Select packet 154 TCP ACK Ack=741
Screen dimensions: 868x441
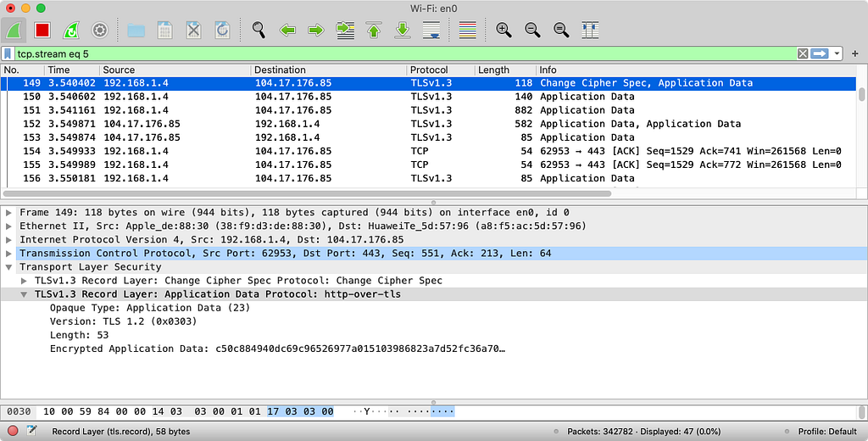tap(428, 151)
